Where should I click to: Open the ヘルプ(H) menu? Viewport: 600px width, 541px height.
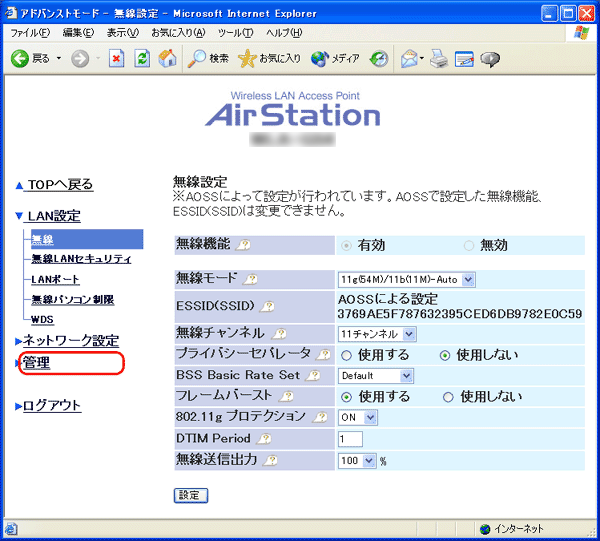click(x=284, y=33)
